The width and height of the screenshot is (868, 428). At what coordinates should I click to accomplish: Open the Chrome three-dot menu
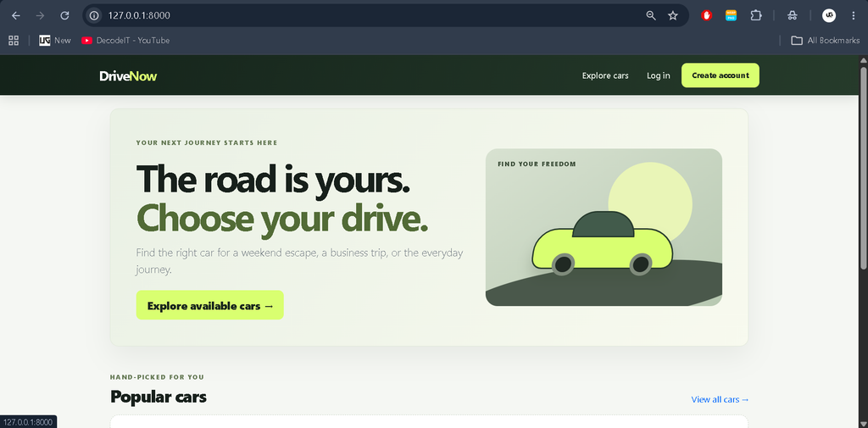(x=853, y=15)
